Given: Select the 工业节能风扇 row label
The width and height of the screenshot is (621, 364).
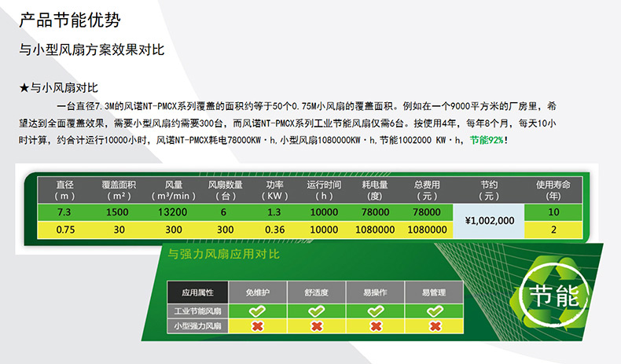Looking at the screenshot, I should [x=197, y=311].
